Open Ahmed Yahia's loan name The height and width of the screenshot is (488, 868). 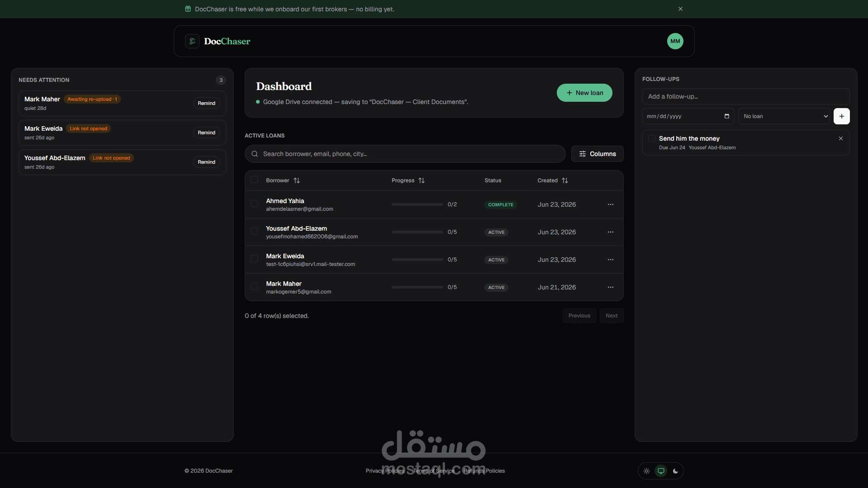pos(285,201)
